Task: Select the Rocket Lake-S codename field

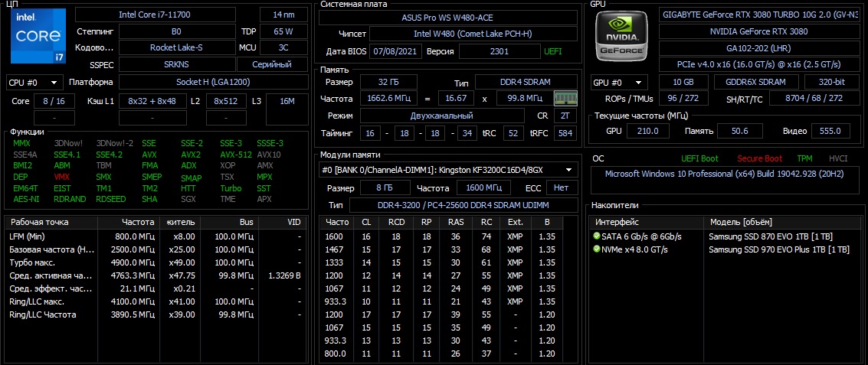Action: pyautogui.click(x=177, y=48)
